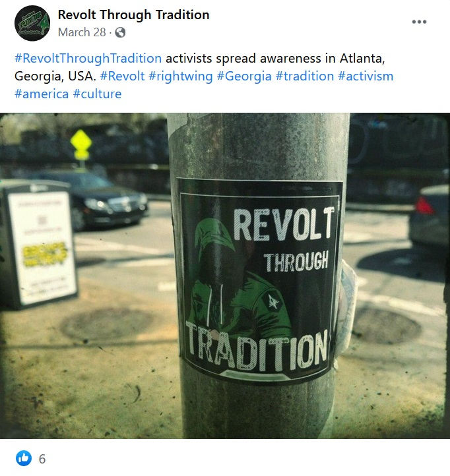Open the Revolt Through Tradition profile picture

[32, 23]
